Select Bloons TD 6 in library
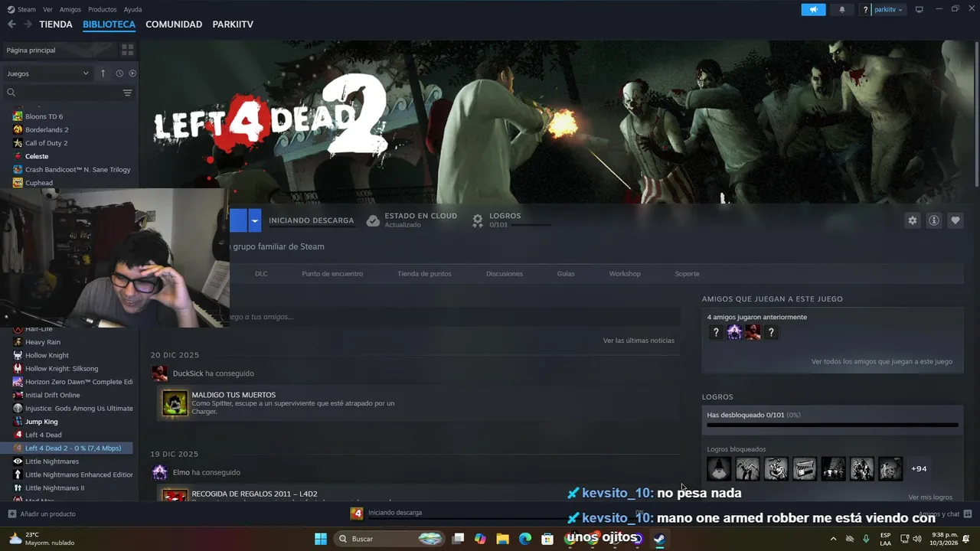Image resolution: width=980 pixels, height=551 pixels. coord(44,116)
